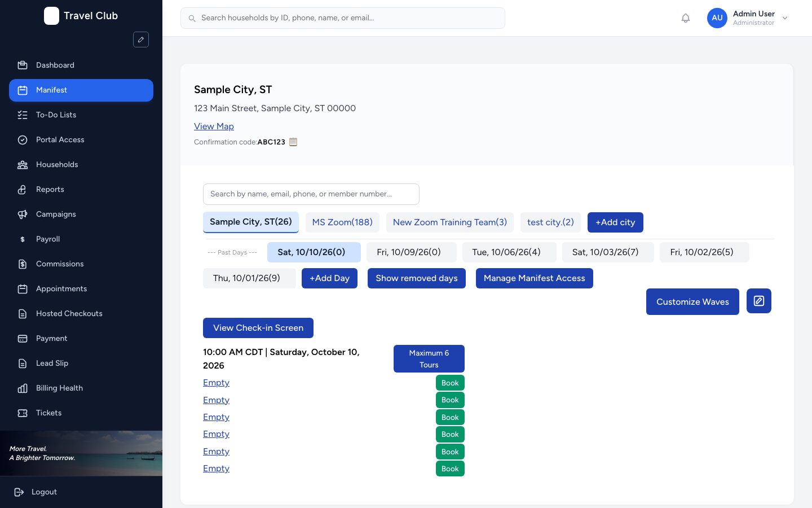812x508 pixels.
Task: Click Book on the third Empty row
Action: pos(450,417)
